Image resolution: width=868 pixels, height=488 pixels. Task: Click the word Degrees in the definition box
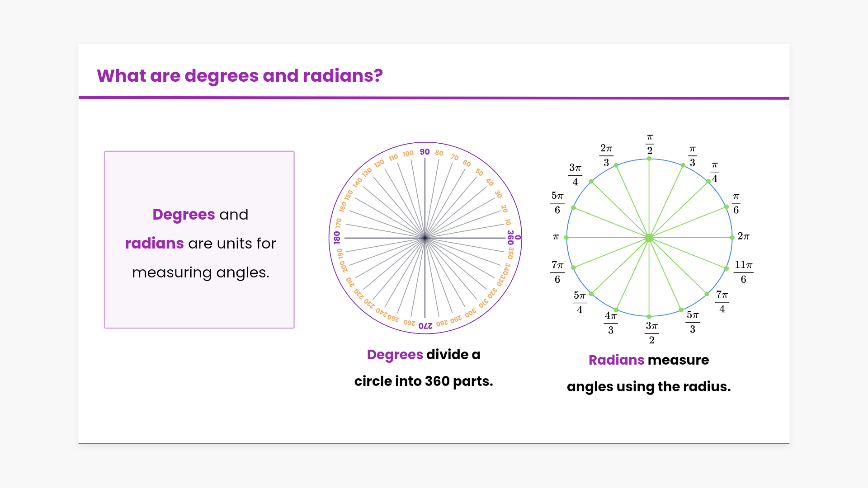click(x=184, y=215)
